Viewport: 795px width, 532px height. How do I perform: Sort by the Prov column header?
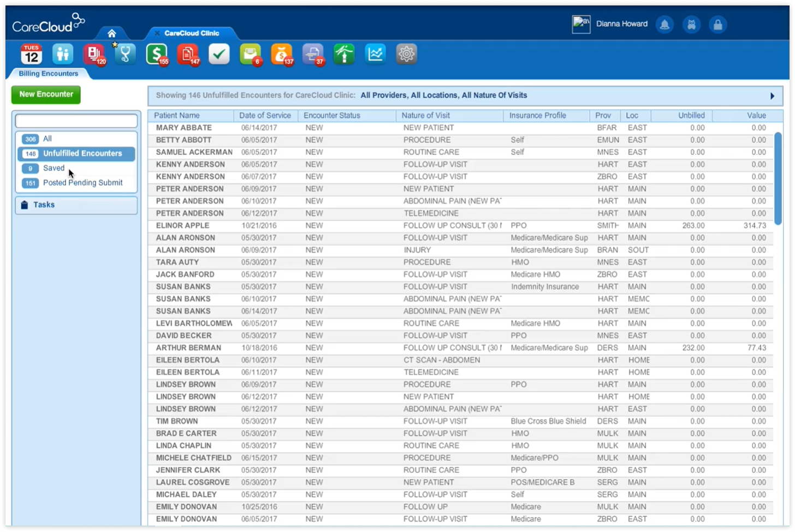click(605, 116)
